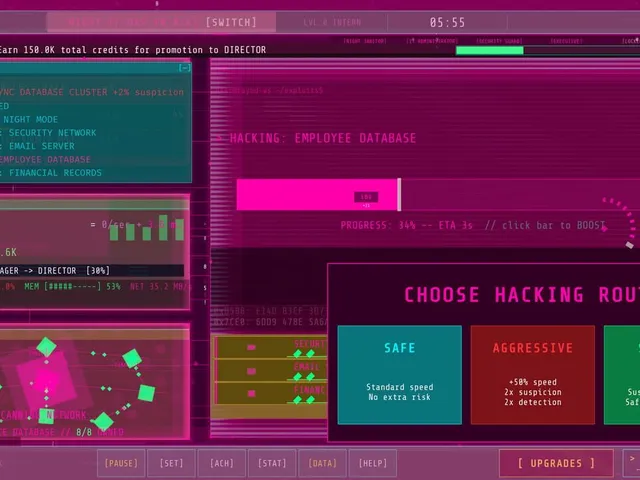Click the green promotion progress bar
This screenshot has height=480, width=640.
[489, 50]
